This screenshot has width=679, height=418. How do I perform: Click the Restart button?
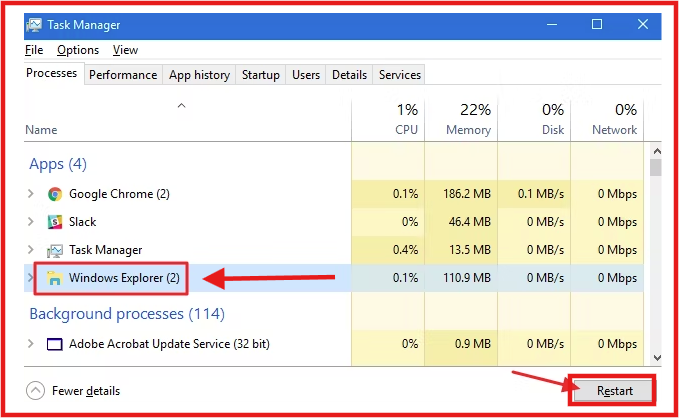tap(614, 391)
